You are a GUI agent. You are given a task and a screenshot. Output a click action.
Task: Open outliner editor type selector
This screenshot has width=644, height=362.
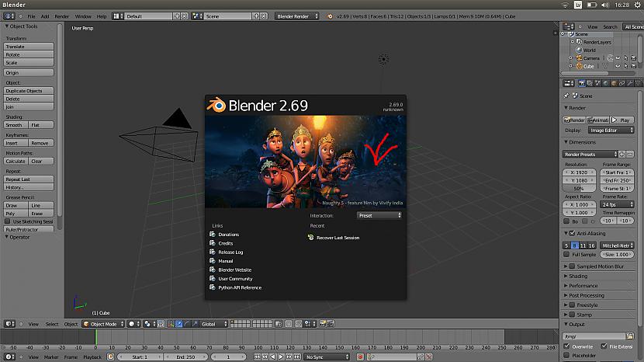click(569, 26)
